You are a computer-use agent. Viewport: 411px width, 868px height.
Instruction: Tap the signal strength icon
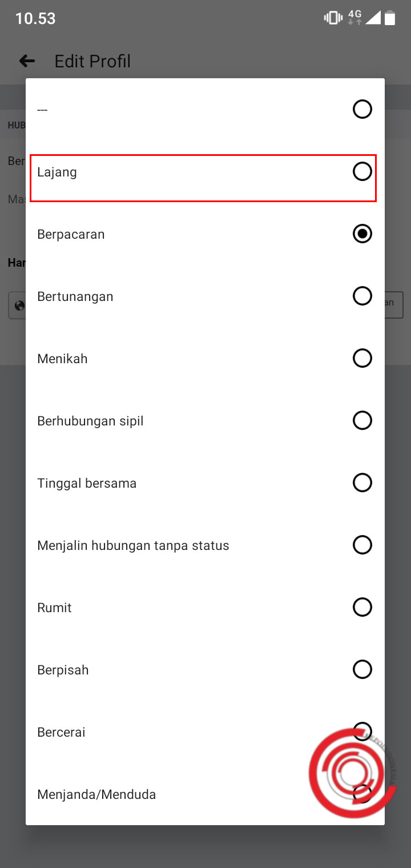pyautogui.click(x=373, y=18)
